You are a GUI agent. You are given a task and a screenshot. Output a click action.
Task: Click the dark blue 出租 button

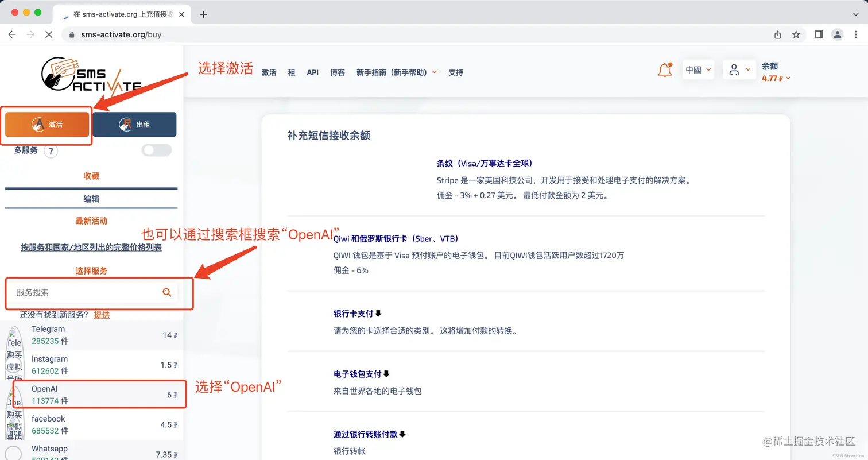(134, 124)
